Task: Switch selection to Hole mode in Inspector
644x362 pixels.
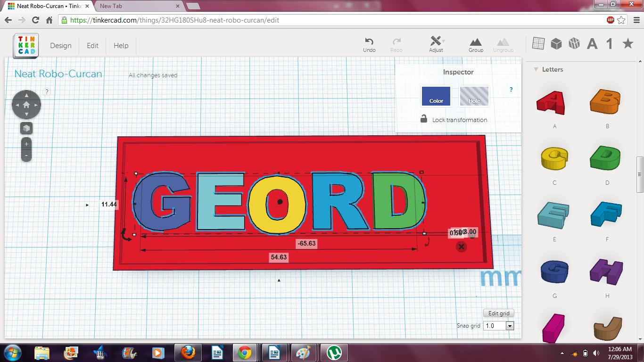Action: pyautogui.click(x=474, y=96)
